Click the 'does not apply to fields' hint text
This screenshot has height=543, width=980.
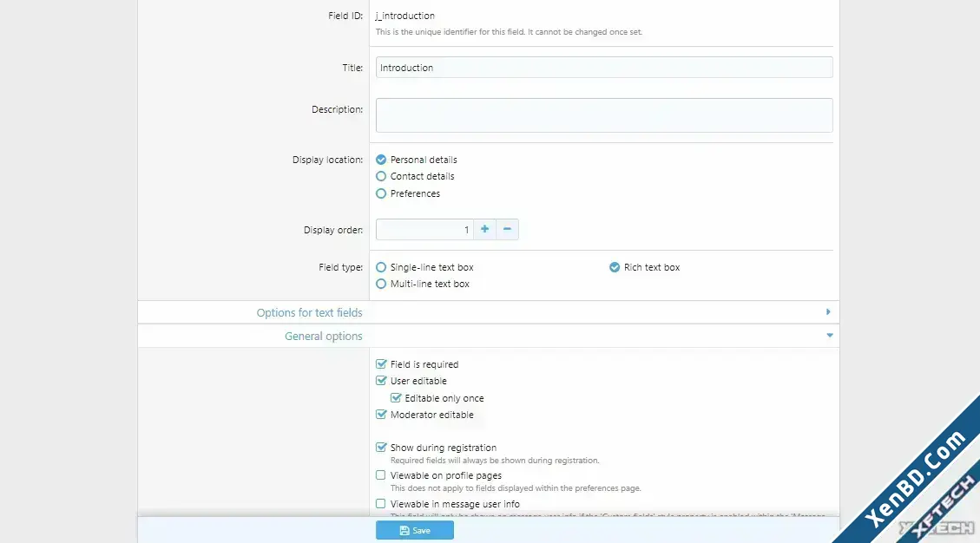pos(516,488)
